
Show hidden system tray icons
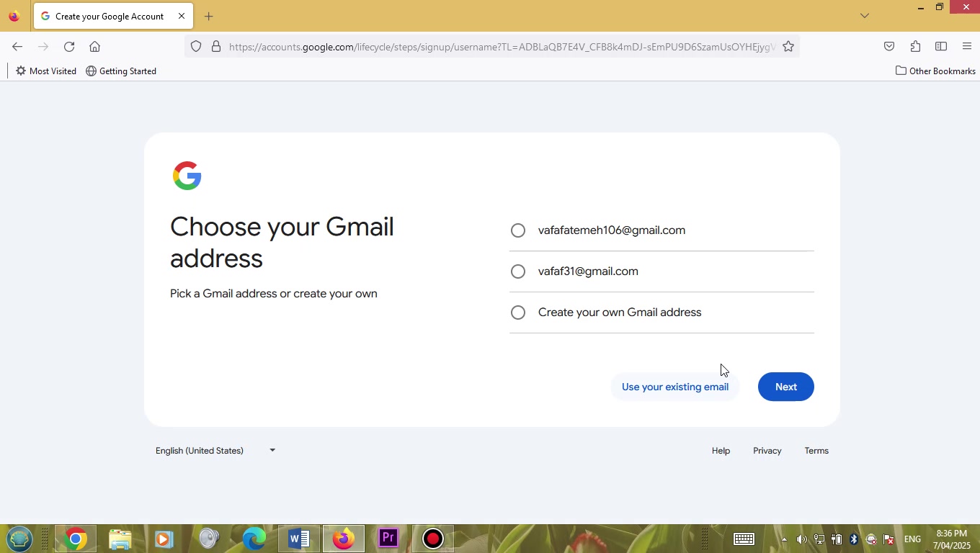click(x=784, y=539)
